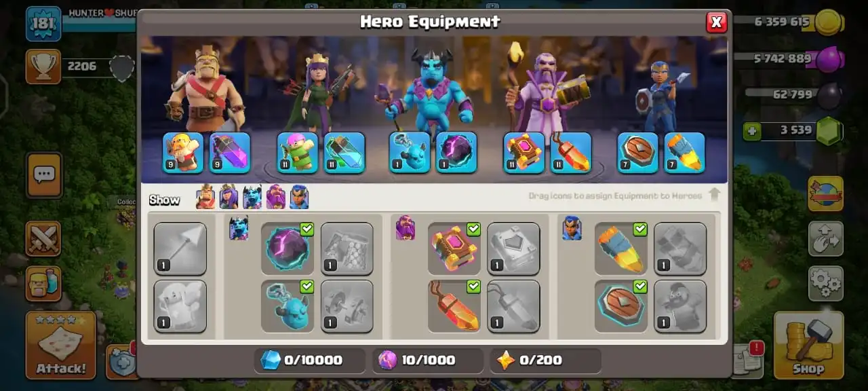
Task: Open the Shop
Action: (x=808, y=345)
